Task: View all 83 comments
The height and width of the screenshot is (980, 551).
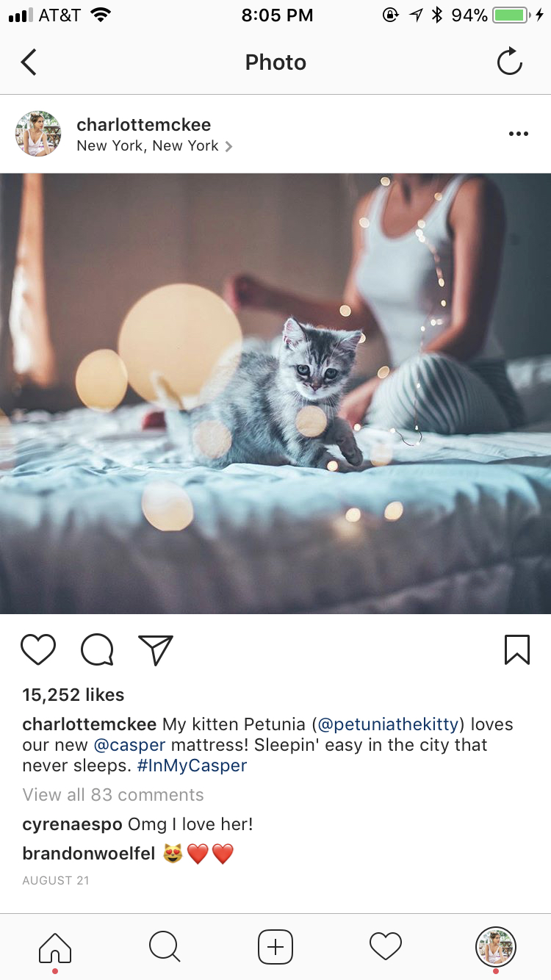Action: tap(113, 795)
